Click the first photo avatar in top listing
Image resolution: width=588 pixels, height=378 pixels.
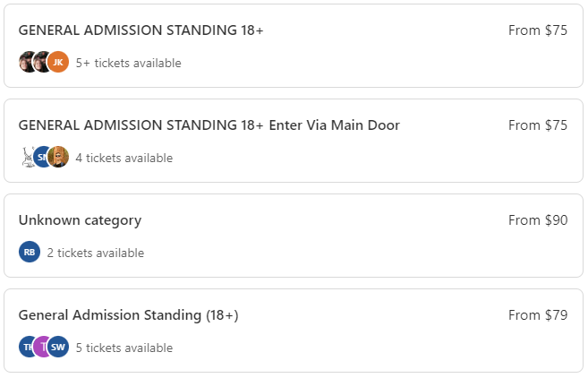[x=27, y=62]
